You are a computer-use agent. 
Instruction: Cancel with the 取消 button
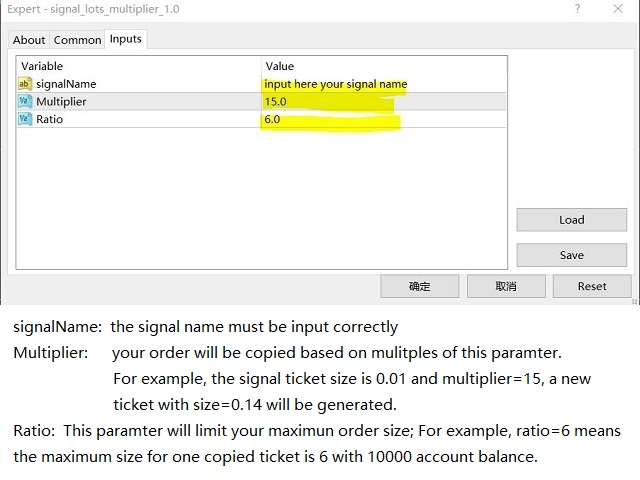point(506,286)
